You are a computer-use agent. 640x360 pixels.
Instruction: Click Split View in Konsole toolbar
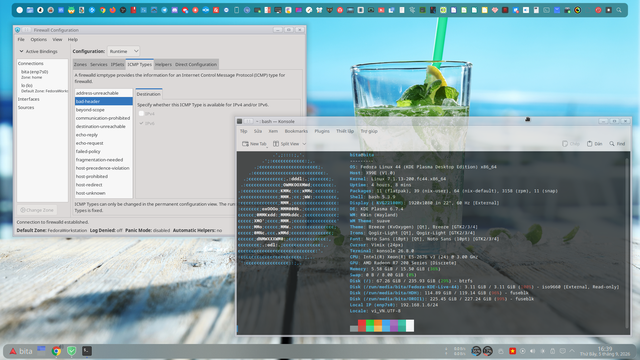coord(286,144)
